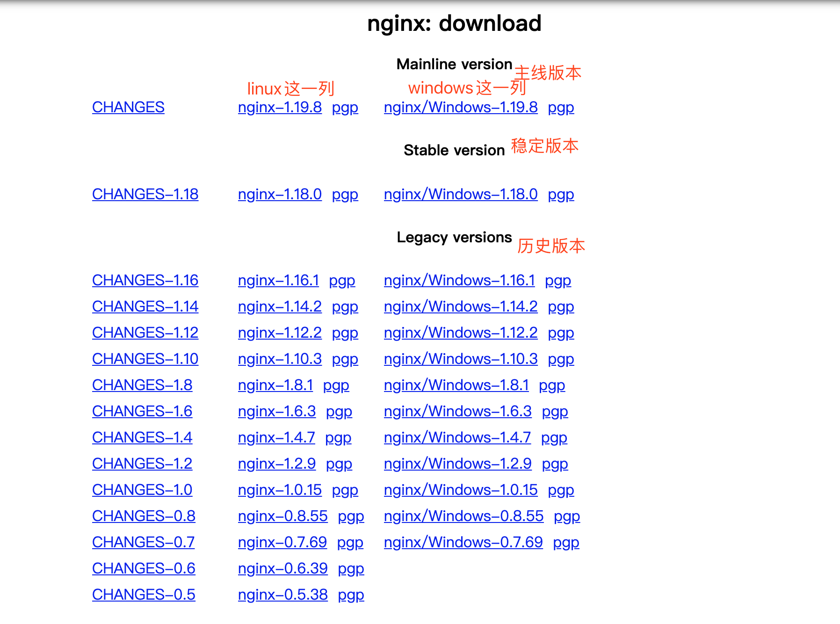Open CHANGES-1.2 changelog
The height and width of the screenshot is (624, 840).
142,464
